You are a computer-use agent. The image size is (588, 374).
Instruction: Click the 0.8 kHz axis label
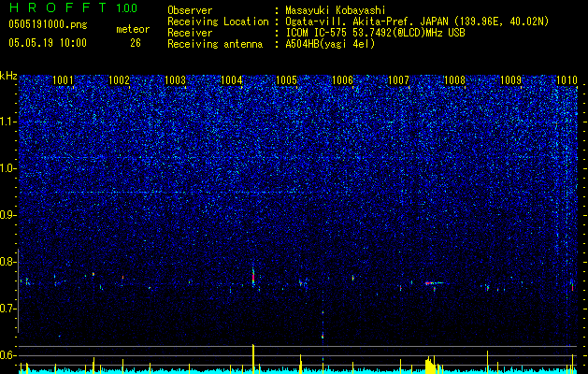pyautogui.click(x=7, y=262)
